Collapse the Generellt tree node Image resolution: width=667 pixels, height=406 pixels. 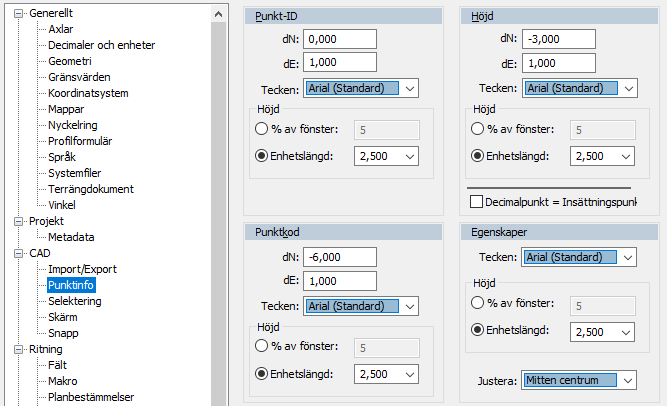(19, 13)
